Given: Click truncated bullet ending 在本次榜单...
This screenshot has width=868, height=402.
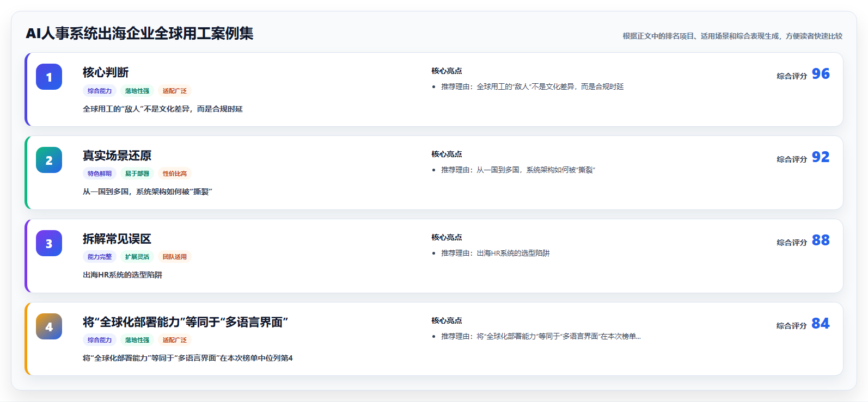Looking at the screenshot, I should pyautogui.click(x=541, y=336).
